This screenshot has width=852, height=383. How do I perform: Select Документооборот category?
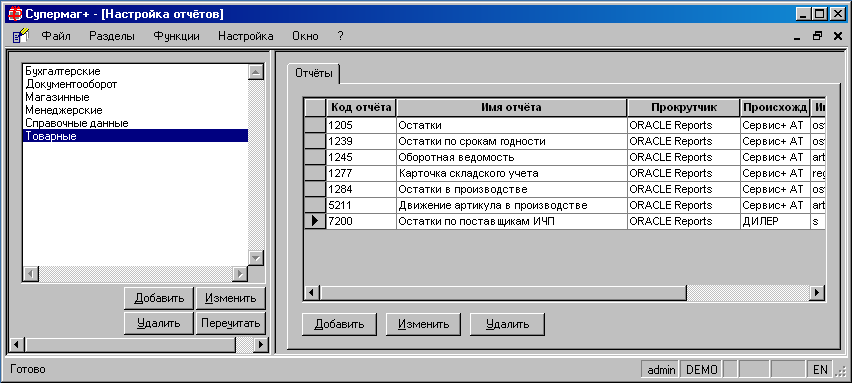tap(135, 84)
